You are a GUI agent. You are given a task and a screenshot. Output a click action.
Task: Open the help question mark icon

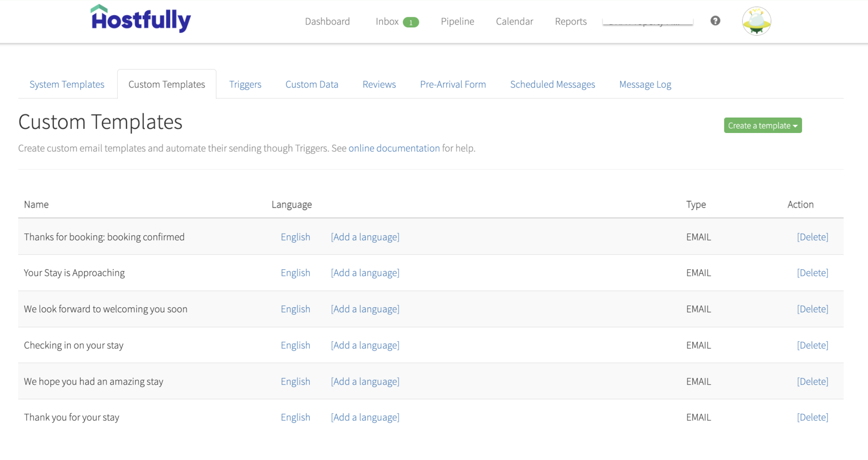[x=715, y=20]
